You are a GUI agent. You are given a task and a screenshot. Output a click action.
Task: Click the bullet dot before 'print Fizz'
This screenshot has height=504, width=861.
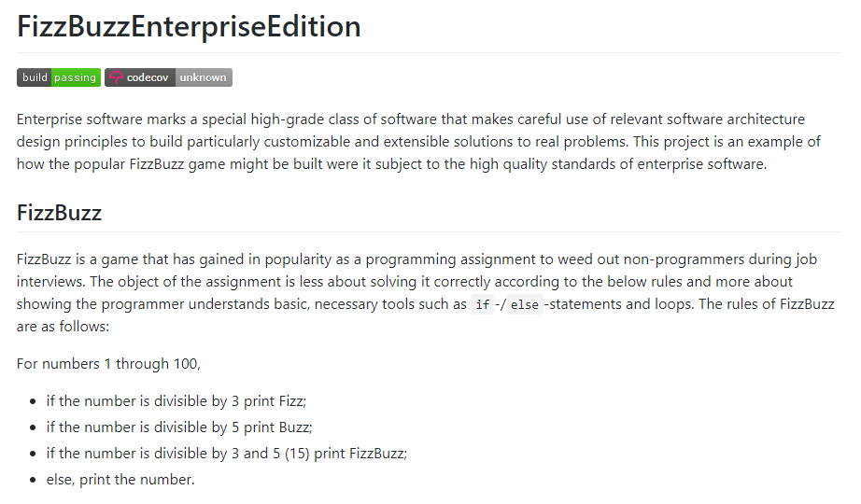(34, 401)
